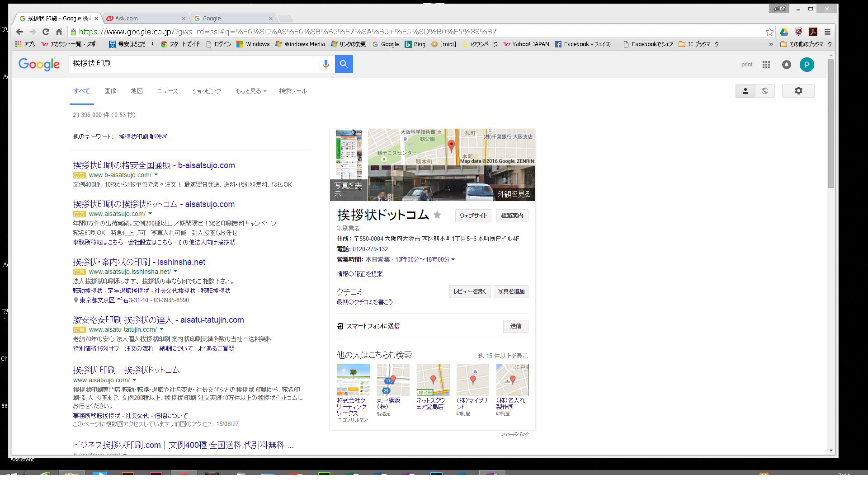Click the red shield extension icon
This screenshot has height=488, width=868.
coord(799,32)
